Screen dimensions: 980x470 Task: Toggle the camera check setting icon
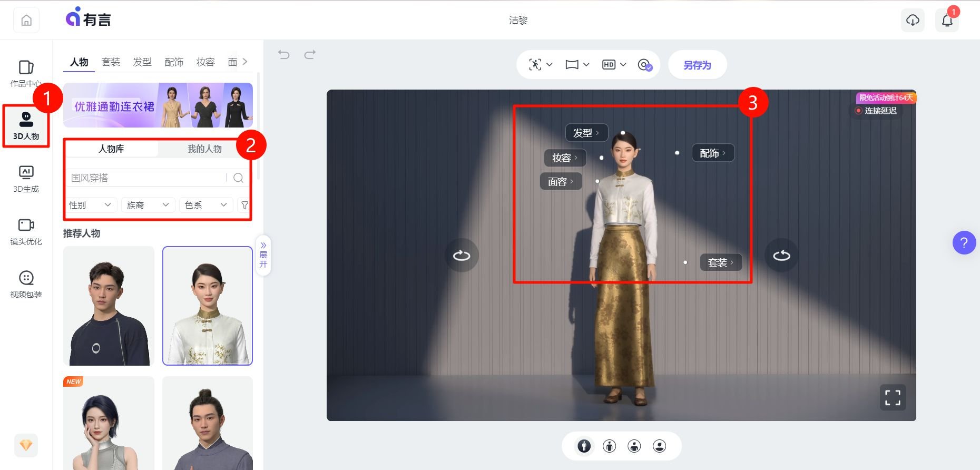645,65
